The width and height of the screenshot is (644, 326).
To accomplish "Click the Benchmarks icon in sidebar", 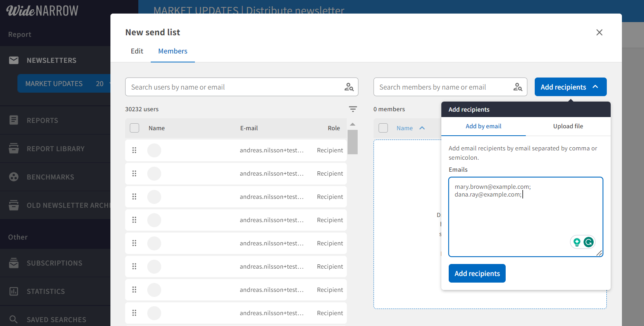I will pos(14,177).
